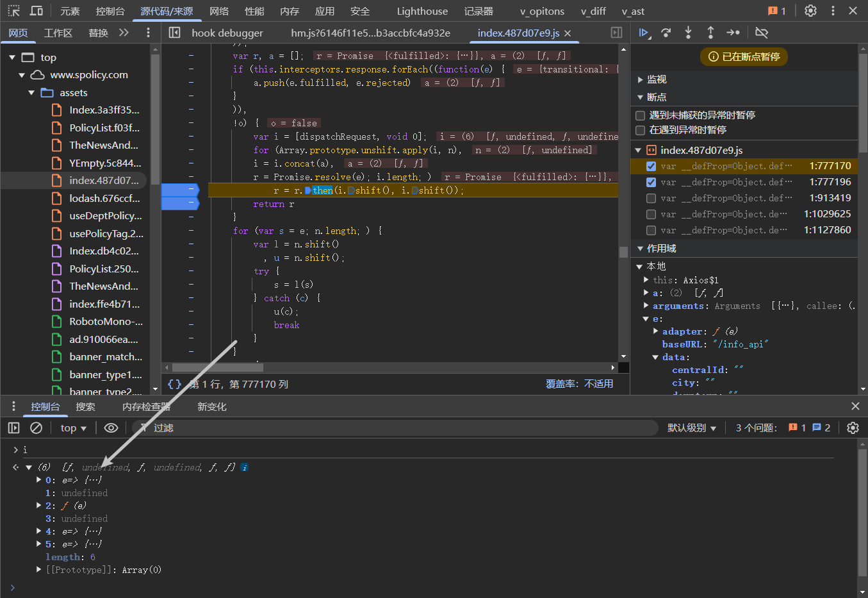
Task: Open the hm.js file tab
Action: (x=370, y=33)
